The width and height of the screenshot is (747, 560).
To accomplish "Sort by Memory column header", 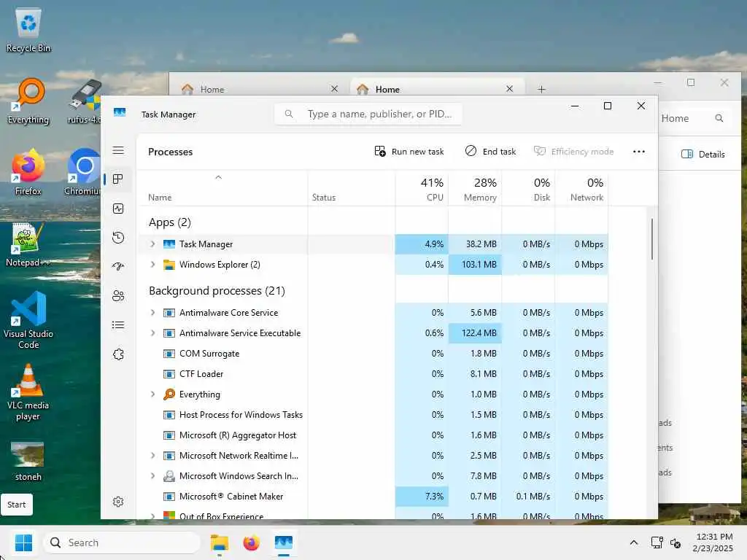I will click(x=475, y=189).
